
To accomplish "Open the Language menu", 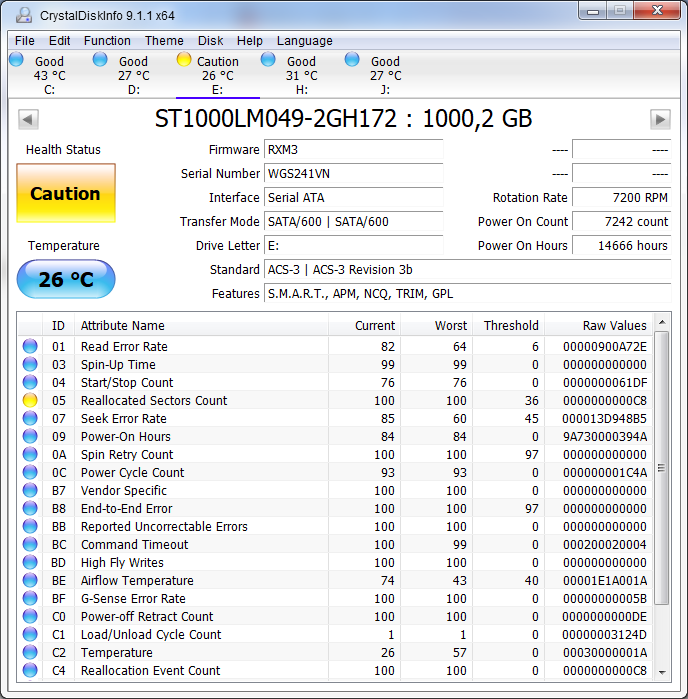I will coord(305,41).
